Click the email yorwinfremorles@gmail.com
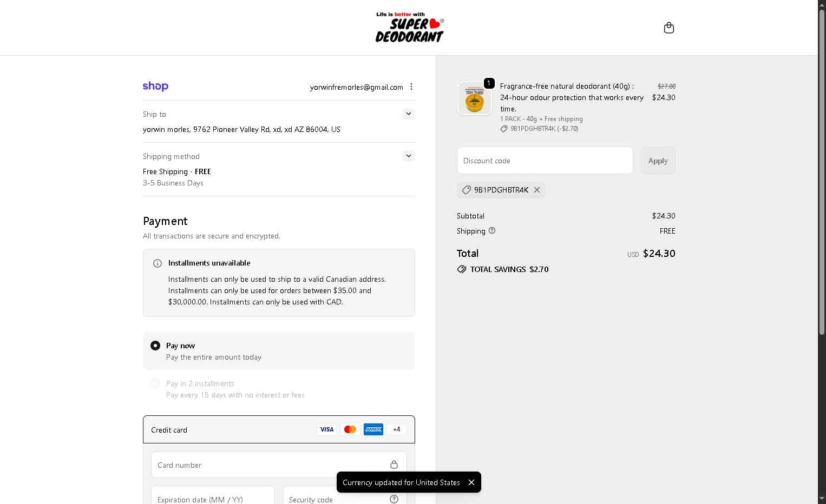826x504 pixels. coord(357,87)
